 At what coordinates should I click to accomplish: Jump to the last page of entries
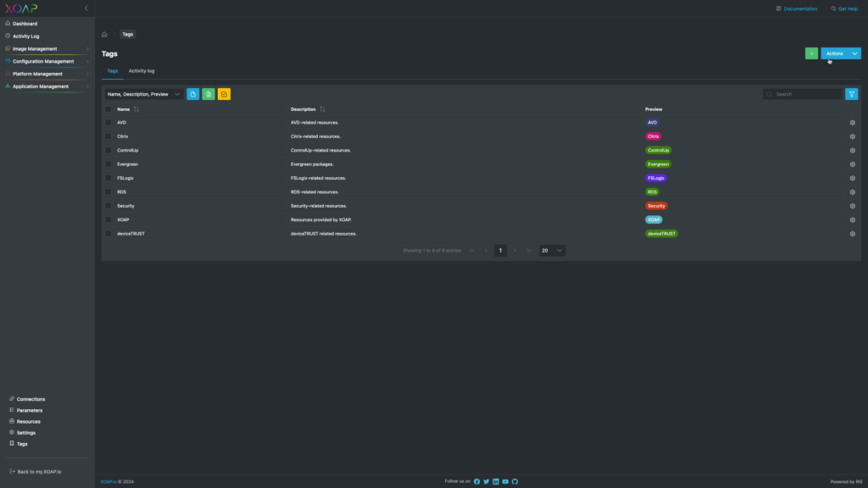click(529, 251)
